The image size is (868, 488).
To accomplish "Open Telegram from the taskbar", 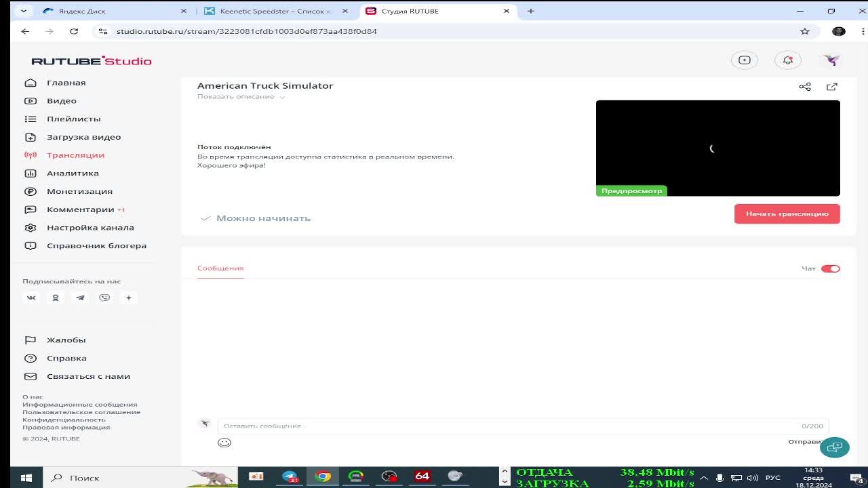I will coord(290,477).
